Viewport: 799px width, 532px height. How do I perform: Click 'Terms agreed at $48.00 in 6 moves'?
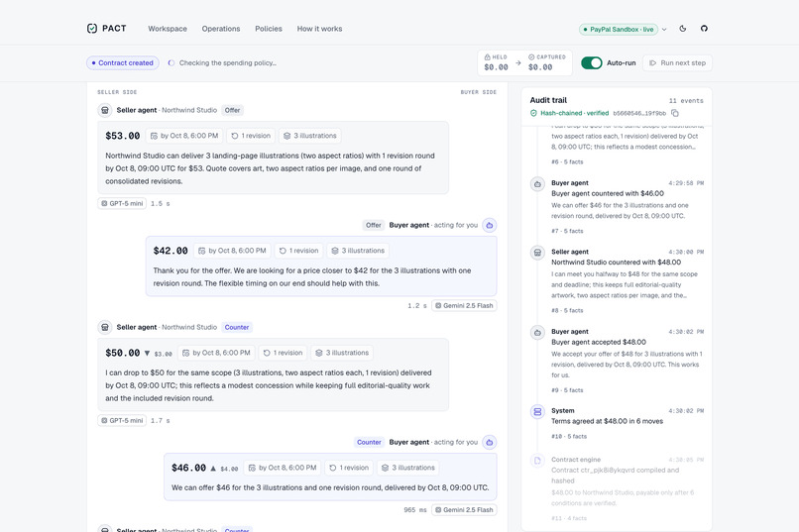607,421
